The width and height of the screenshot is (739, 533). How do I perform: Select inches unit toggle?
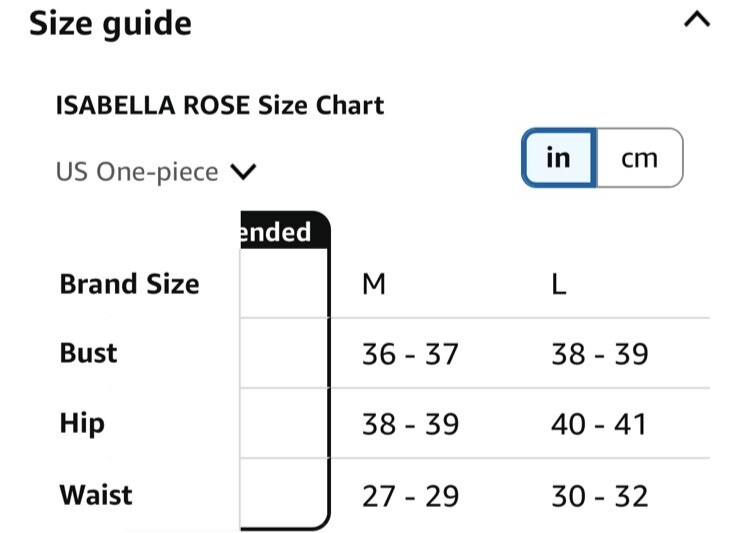pos(558,158)
